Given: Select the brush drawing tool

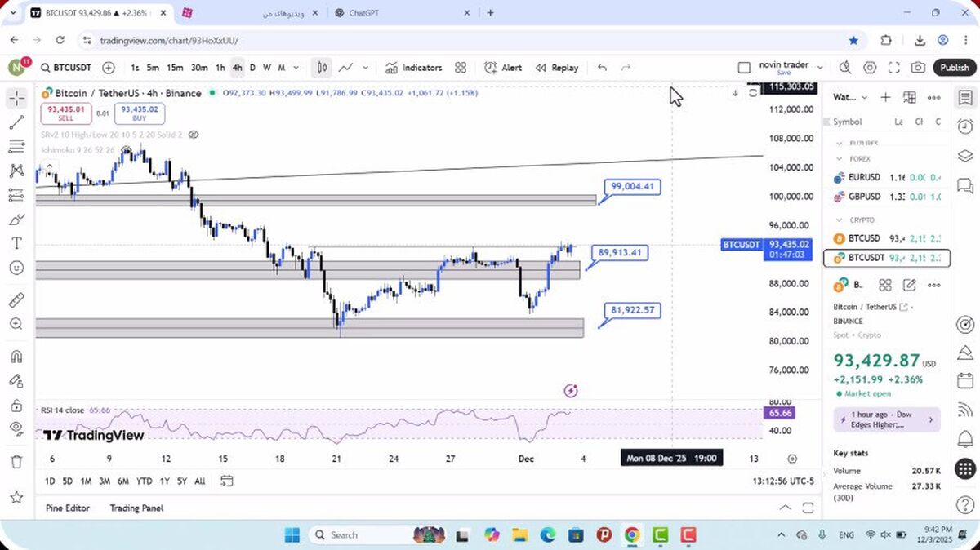Looking at the screenshot, I should point(16,220).
